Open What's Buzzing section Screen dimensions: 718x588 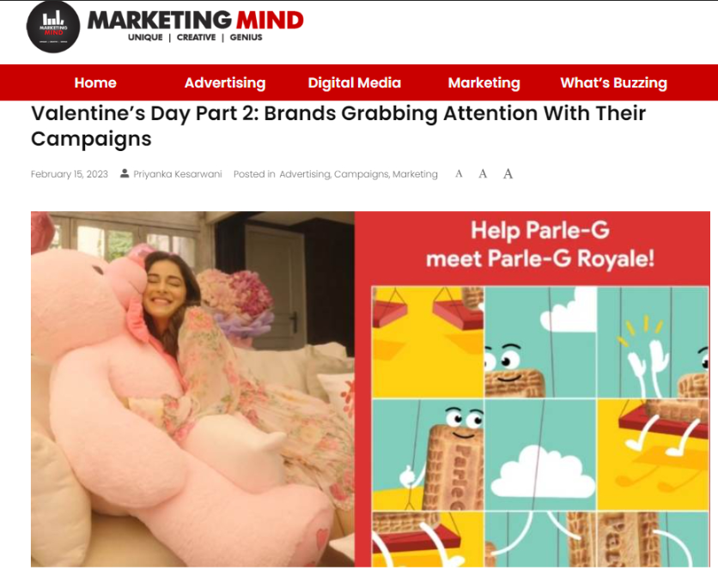pos(613,82)
